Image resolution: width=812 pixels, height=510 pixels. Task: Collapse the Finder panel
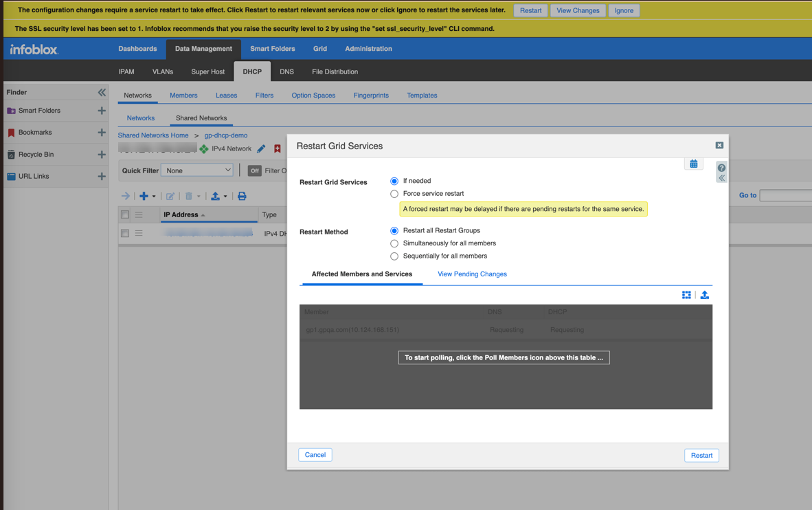(x=102, y=92)
